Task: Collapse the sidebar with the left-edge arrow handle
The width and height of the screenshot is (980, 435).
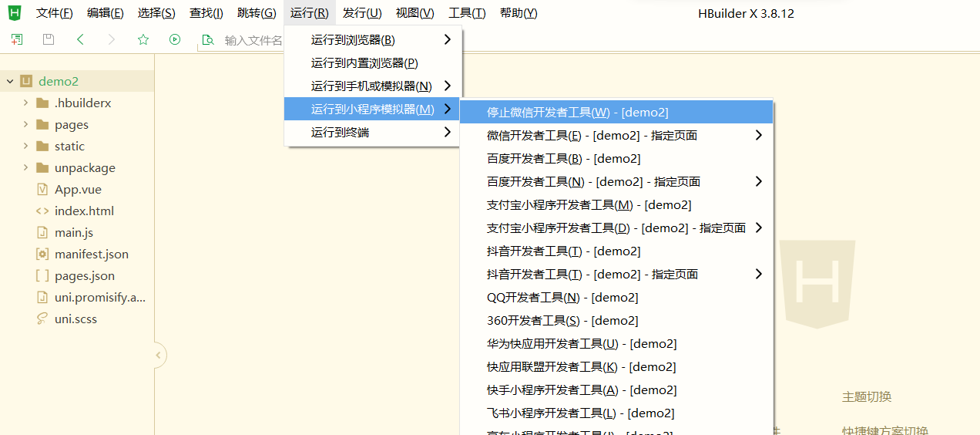Action: [159, 356]
